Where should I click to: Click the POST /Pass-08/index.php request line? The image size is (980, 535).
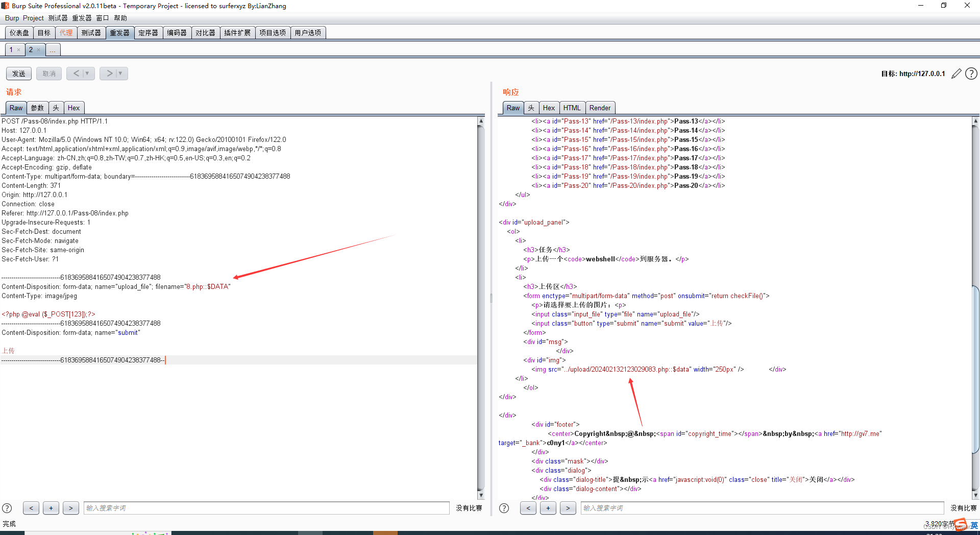pos(55,121)
